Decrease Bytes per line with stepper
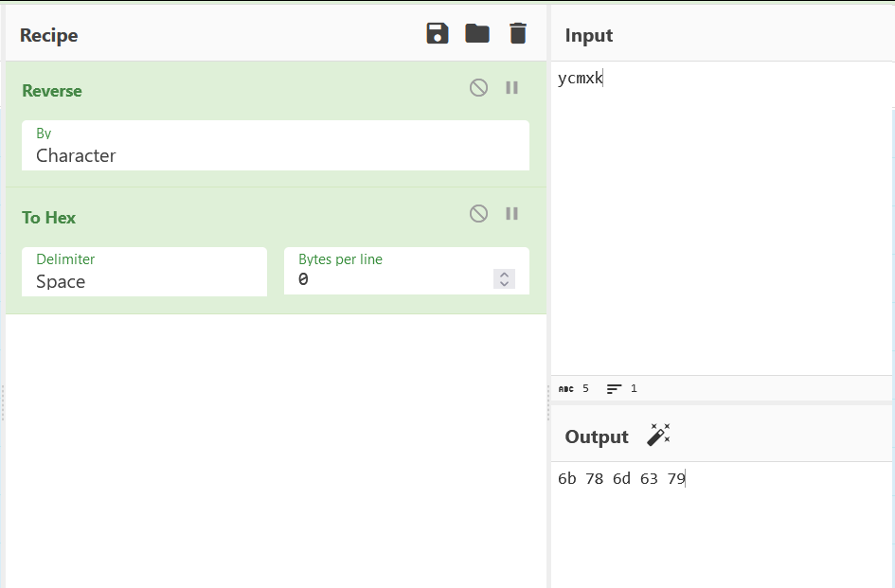The height and width of the screenshot is (588, 895). point(504,284)
